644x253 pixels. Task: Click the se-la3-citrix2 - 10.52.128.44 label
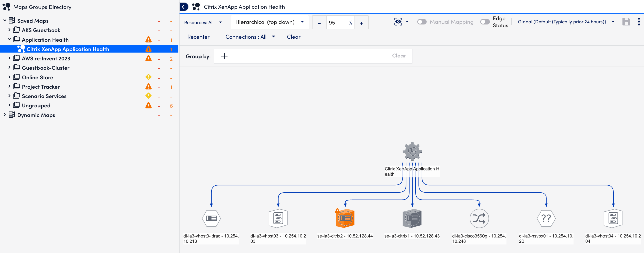click(x=345, y=236)
